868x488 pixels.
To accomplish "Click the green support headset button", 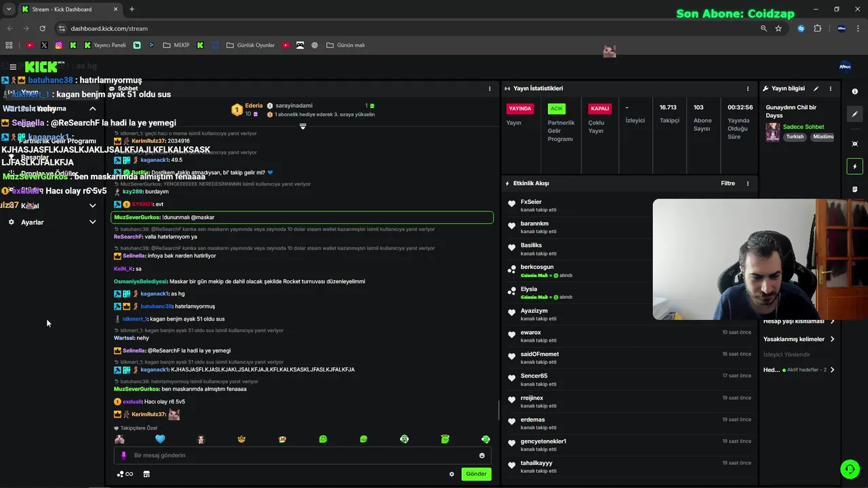I will (850, 469).
